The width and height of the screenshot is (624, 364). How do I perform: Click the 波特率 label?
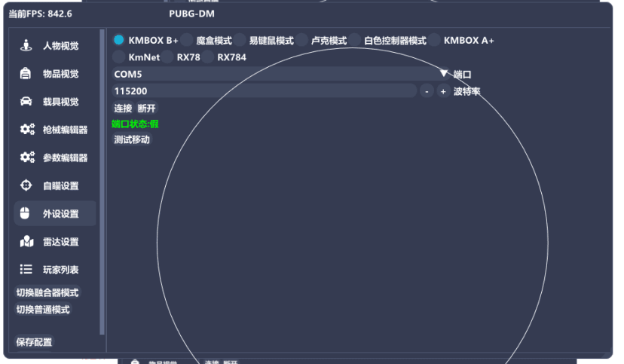tap(466, 91)
